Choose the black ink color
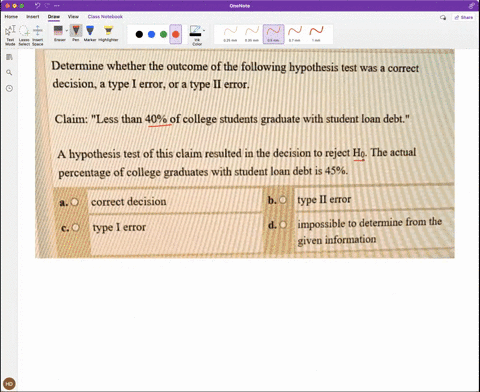This screenshot has height=392, width=480. click(139, 34)
